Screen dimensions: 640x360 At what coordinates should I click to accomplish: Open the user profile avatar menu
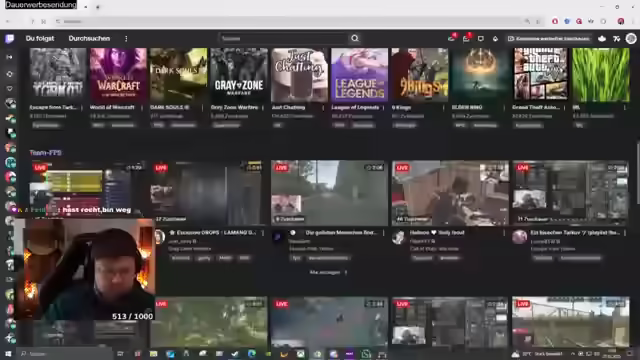click(x=631, y=38)
